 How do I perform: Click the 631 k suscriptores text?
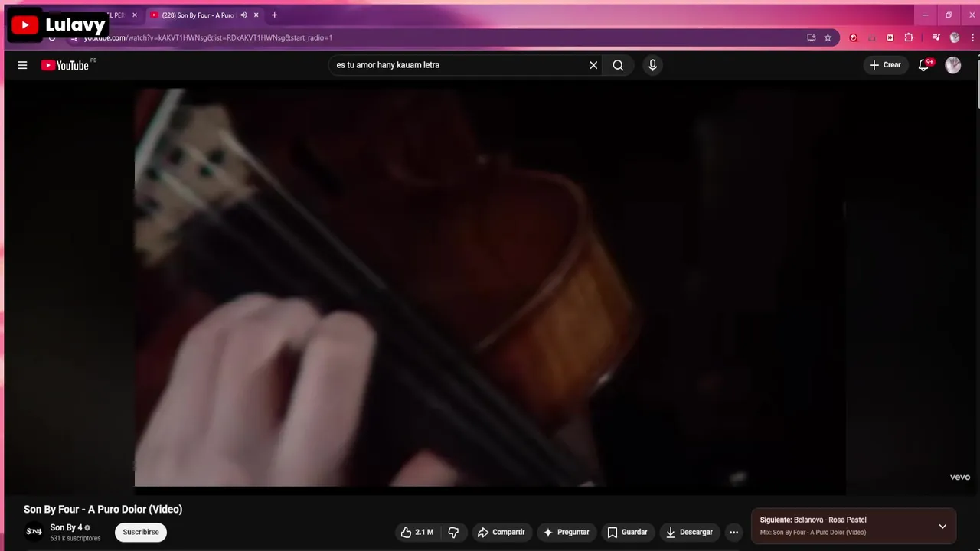click(75, 538)
